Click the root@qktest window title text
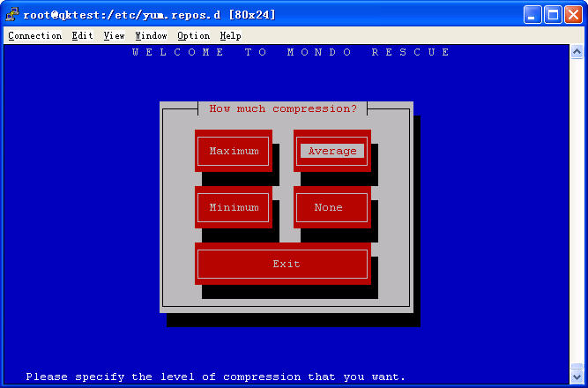 tap(139, 14)
